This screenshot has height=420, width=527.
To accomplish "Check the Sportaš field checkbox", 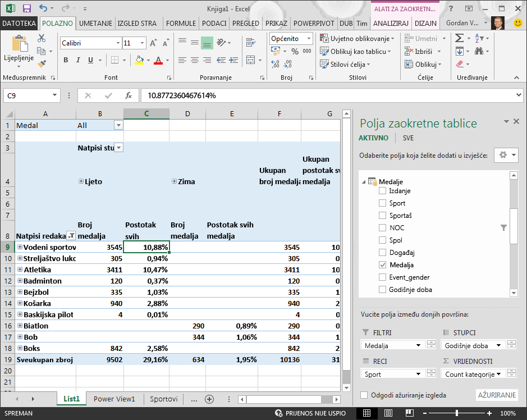I will pyautogui.click(x=382, y=216).
